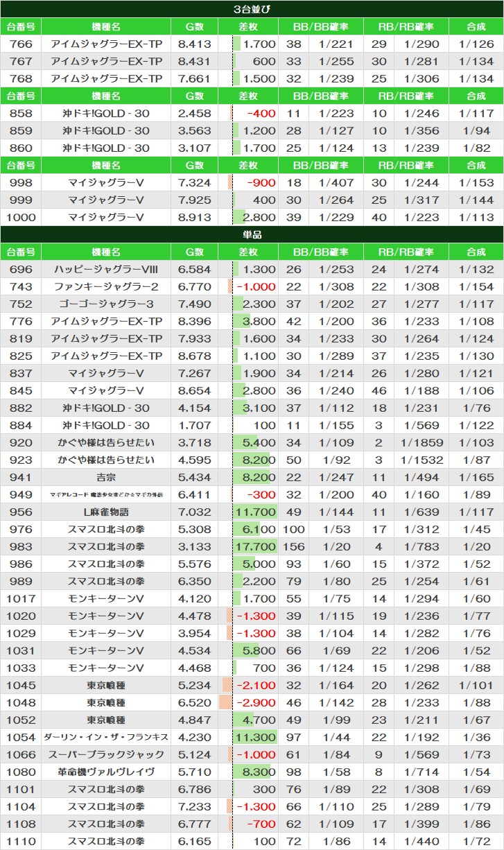Click the 17.700 差枚 value
504x850 pixels.
coord(257,546)
